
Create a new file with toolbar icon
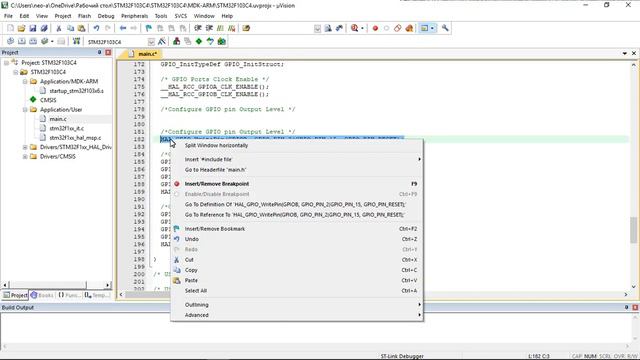point(11,28)
